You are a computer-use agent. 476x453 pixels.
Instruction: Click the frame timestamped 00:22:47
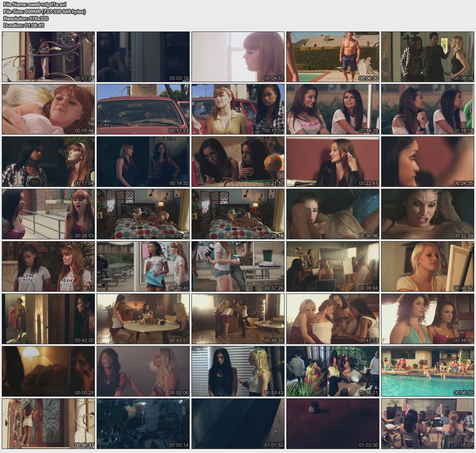click(332, 162)
